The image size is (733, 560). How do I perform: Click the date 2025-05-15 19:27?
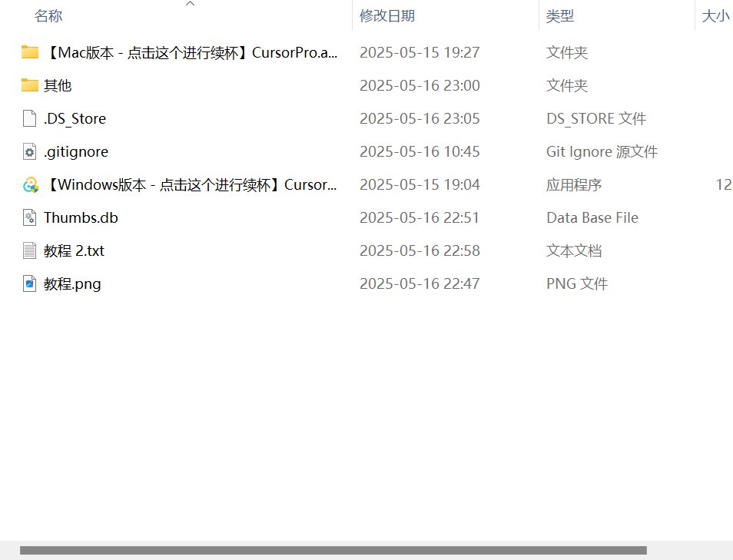point(420,52)
